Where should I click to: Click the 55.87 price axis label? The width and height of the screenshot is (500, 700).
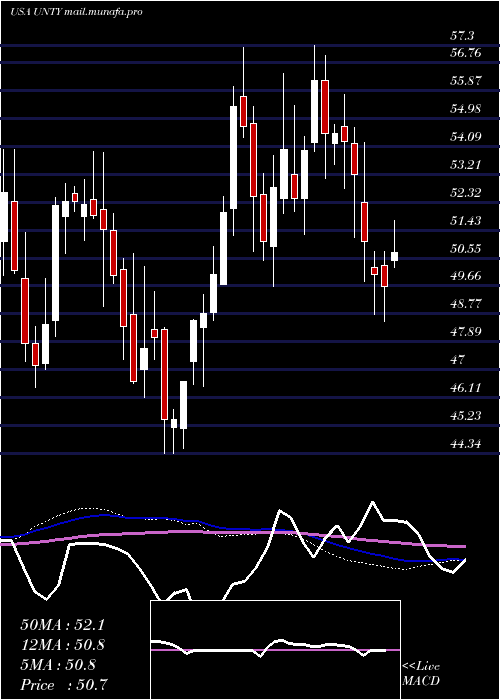pyautogui.click(x=466, y=81)
